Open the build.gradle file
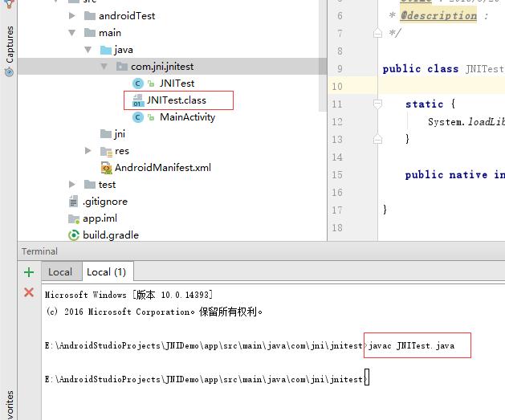The width and height of the screenshot is (505, 420). [x=111, y=235]
